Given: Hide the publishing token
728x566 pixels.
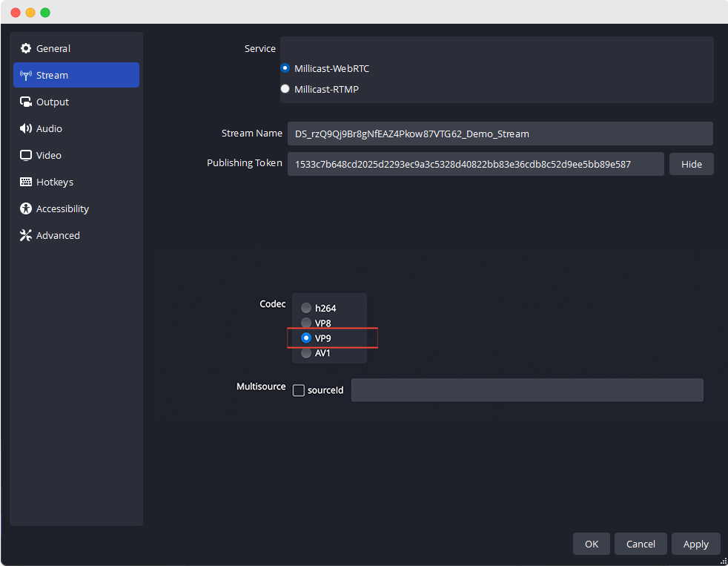Looking at the screenshot, I should pyautogui.click(x=691, y=164).
